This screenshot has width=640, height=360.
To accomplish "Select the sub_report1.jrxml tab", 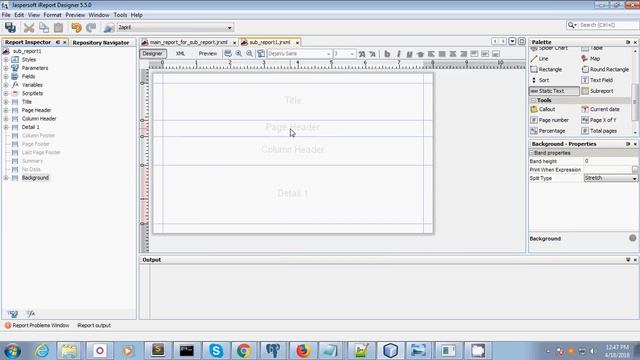I will [x=270, y=42].
